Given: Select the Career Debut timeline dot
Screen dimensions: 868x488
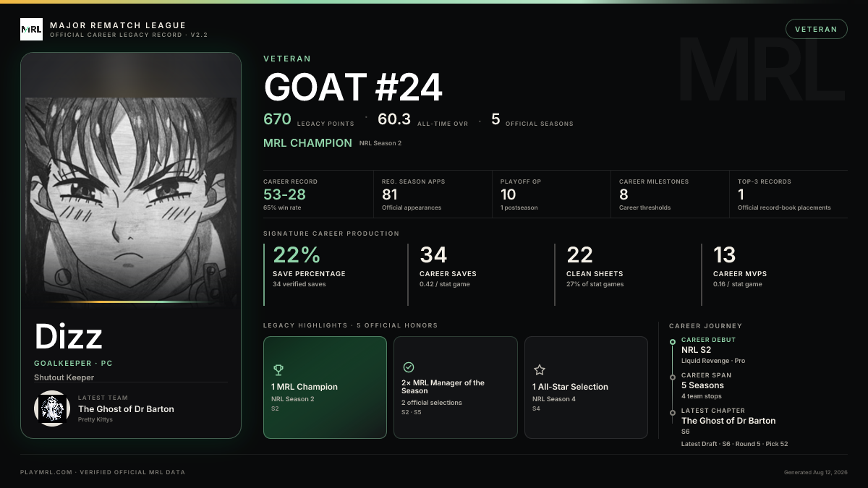Looking at the screenshot, I should (x=673, y=341).
